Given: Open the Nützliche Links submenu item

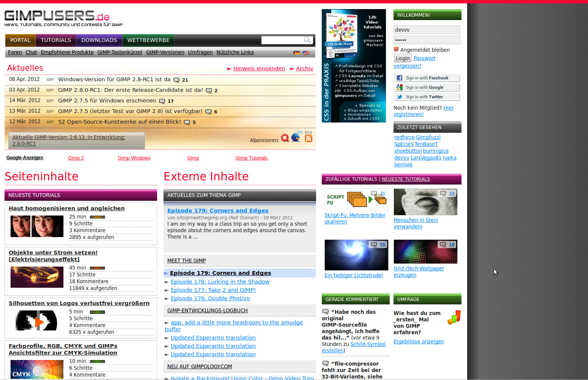Looking at the screenshot, I should pyautogui.click(x=235, y=52).
